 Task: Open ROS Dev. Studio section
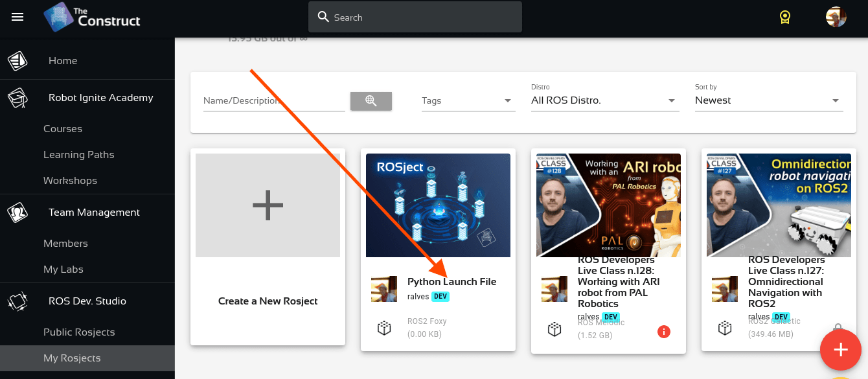click(87, 301)
